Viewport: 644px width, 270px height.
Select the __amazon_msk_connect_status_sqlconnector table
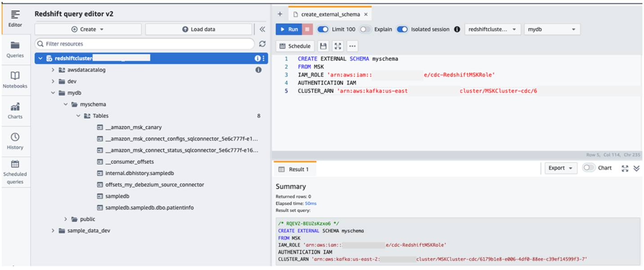tap(178, 150)
